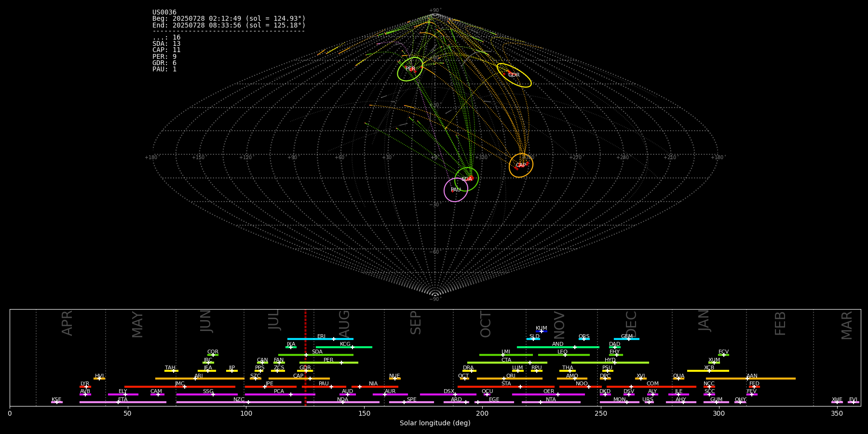
Task: Click the pink NZC bar in timeline
Action: (239, 402)
